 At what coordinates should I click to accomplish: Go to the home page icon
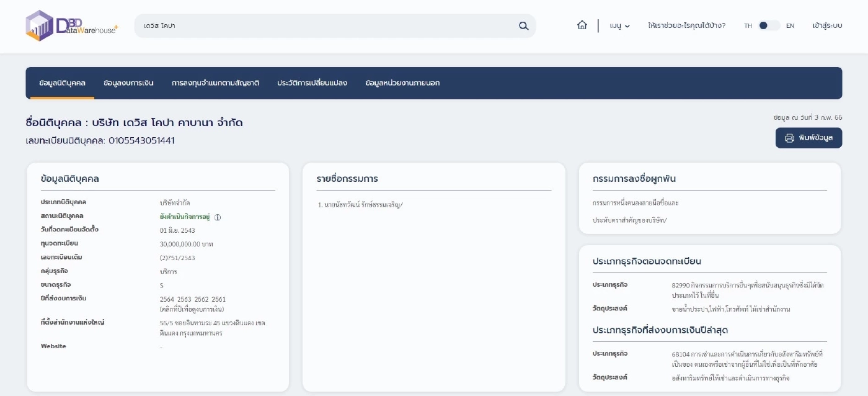click(x=582, y=25)
